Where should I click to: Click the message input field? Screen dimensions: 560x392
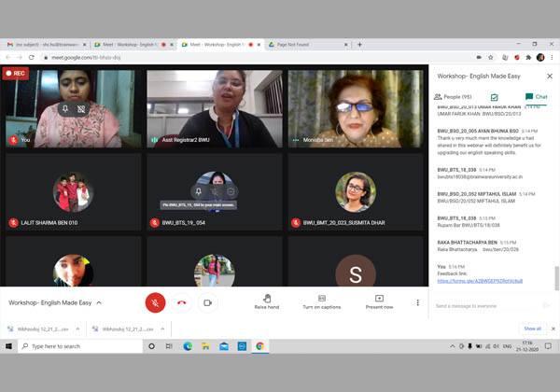485,305
